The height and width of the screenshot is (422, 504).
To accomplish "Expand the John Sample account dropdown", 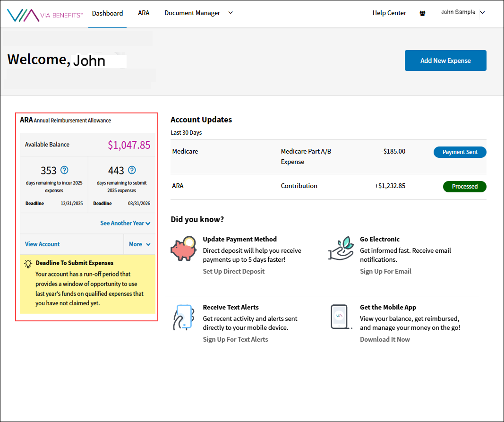I will tap(463, 13).
